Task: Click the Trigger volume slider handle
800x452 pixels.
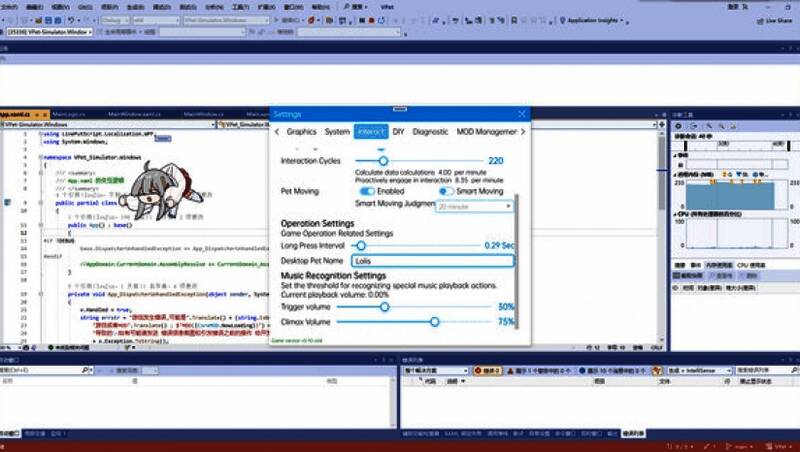Action: click(384, 307)
